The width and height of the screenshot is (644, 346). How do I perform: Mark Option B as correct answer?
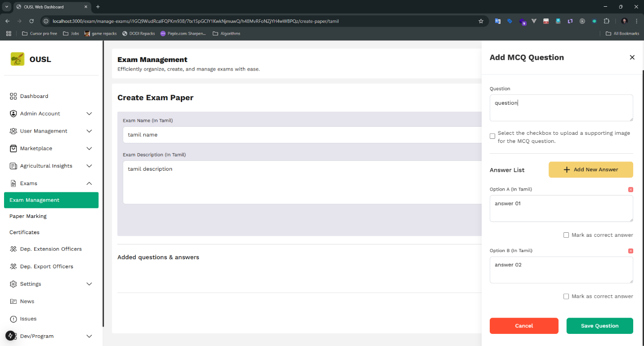pyautogui.click(x=566, y=297)
